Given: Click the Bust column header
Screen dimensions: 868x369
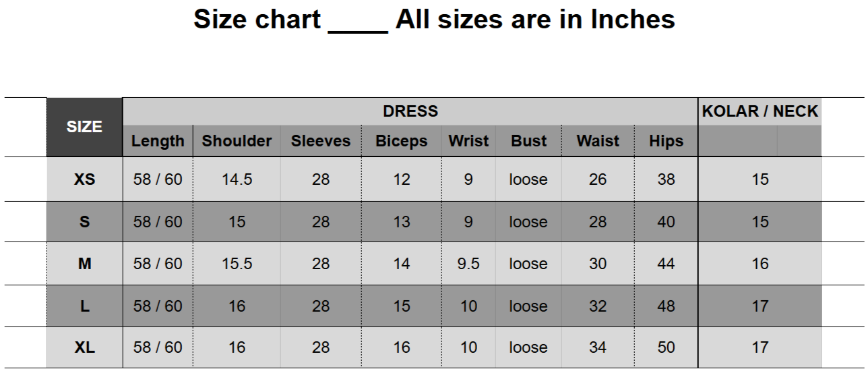Looking at the screenshot, I should click(528, 141).
